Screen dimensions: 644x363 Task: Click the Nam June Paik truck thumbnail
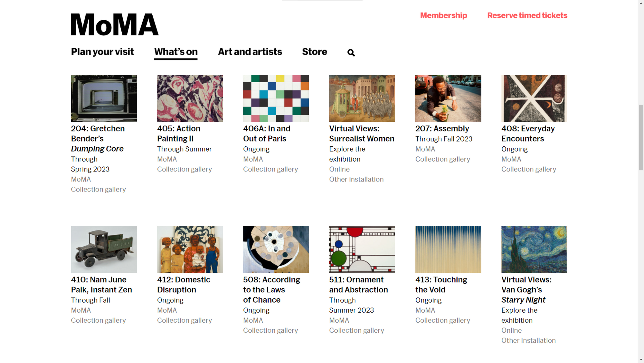pos(103,249)
